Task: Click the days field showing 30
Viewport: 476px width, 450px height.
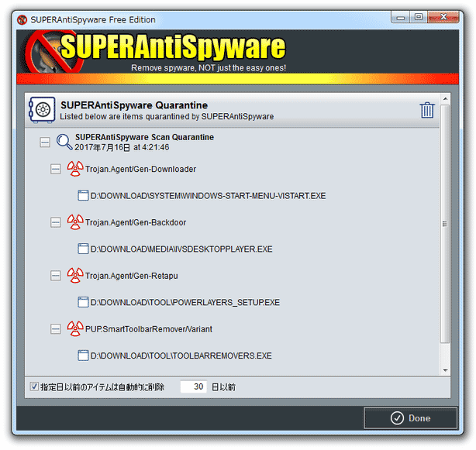Action: pyautogui.click(x=194, y=386)
